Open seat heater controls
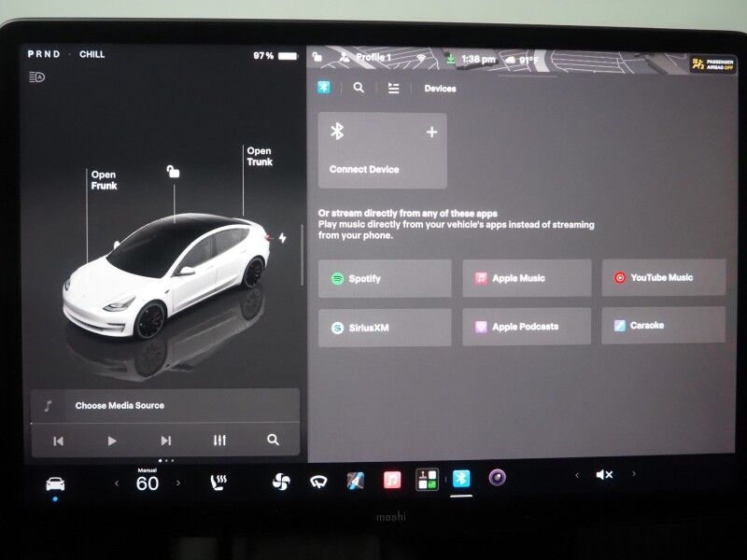747x560 pixels. tap(218, 483)
